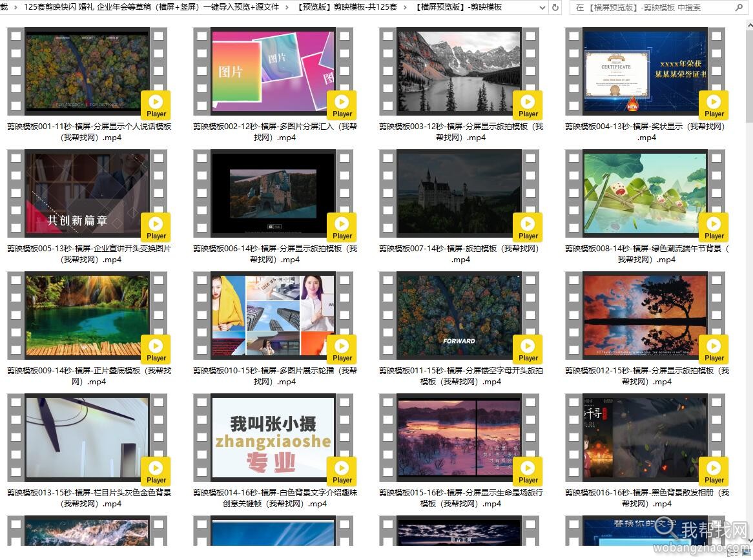Click Player badge on 剪映模板010 thumbnail
The width and height of the screenshot is (753, 560).
[342, 349]
